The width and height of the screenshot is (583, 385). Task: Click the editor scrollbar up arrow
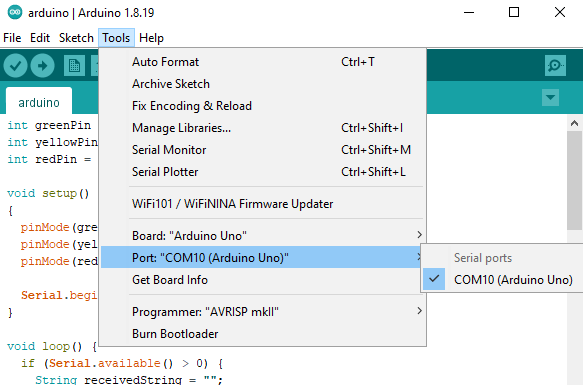click(x=574, y=123)
